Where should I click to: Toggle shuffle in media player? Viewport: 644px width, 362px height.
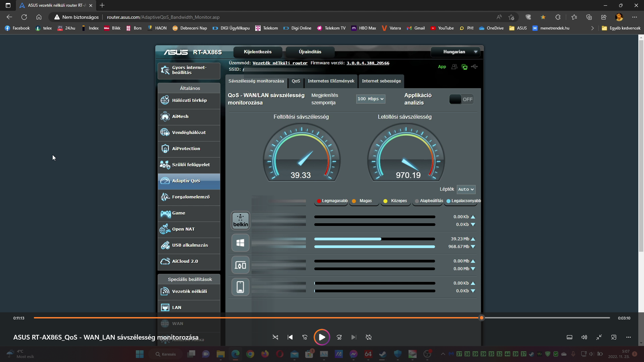(275, 337)
